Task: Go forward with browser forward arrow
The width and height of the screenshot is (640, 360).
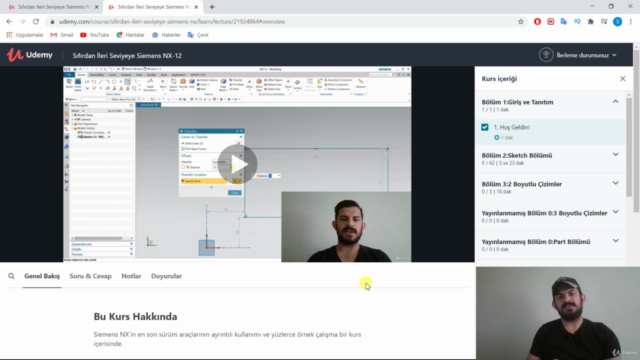Action: pyautogui.click(x=22, y=22)
